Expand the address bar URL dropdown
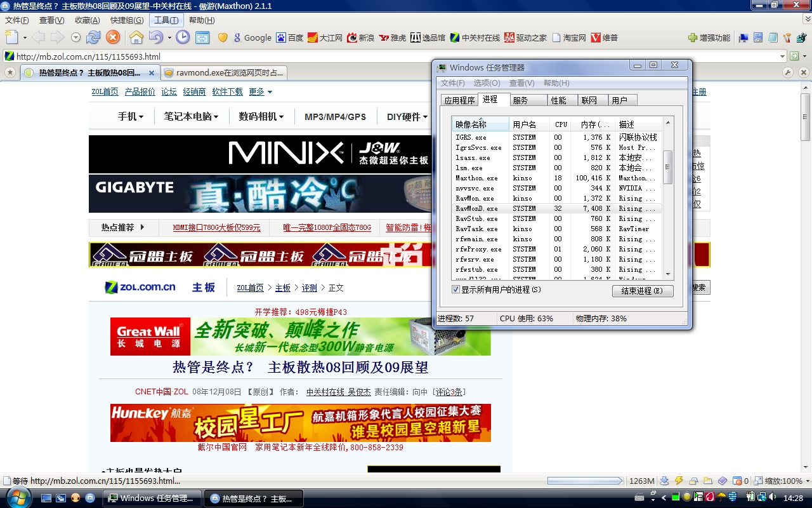Image resolution: width=812 pixels, height=508 pixels. click(x=782, y=57)
